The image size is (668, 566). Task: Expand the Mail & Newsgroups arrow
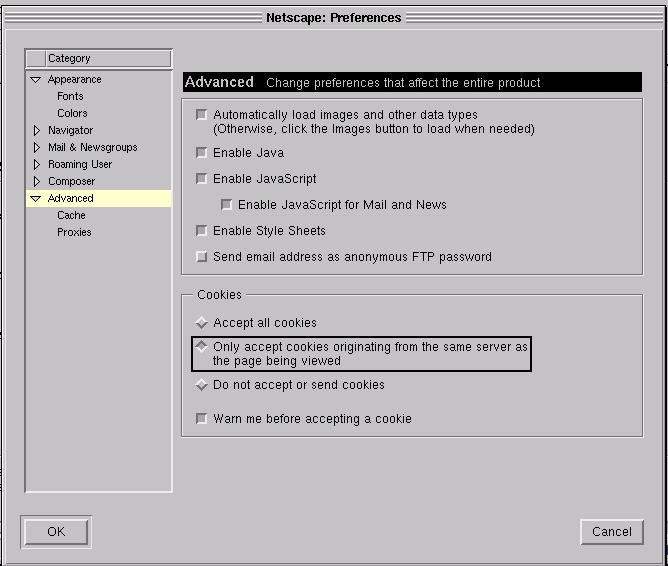click(37, 147)
